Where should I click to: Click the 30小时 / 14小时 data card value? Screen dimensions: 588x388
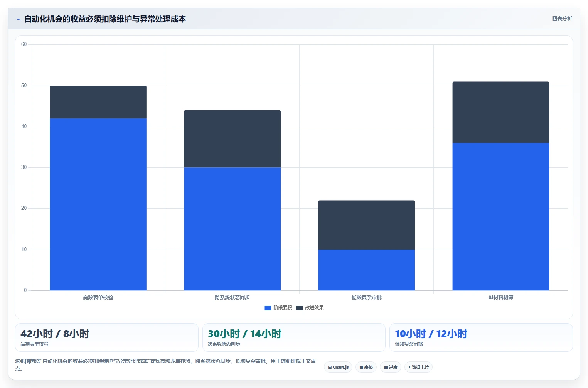(x=244, y=334)
